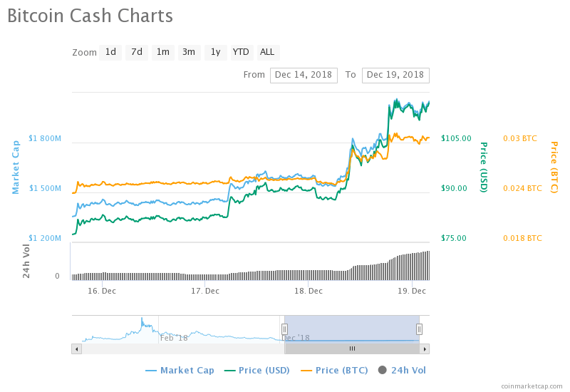Click the $1 500M market cap label

coord(45,188)
